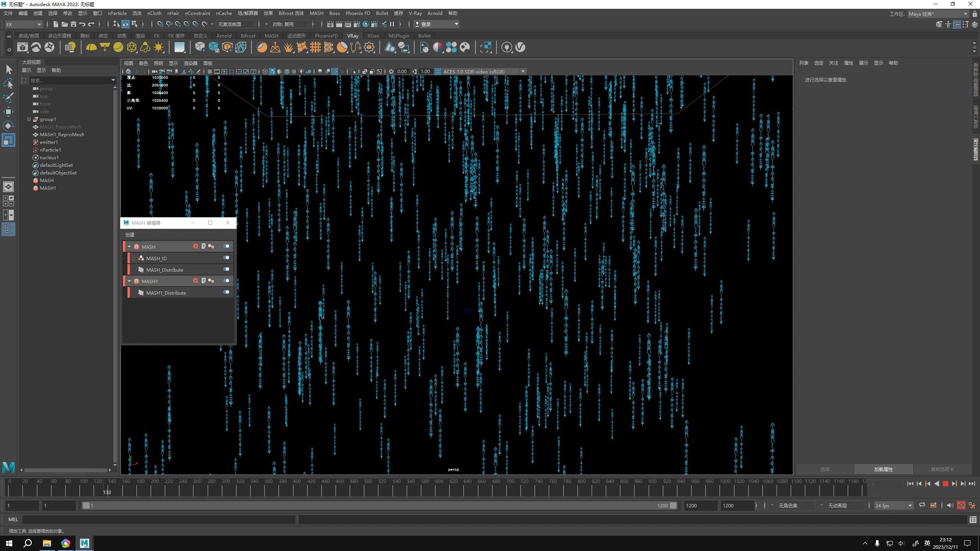Toggle MASH1_Distribute node enable switch
This screenshot has height=551, width=980.
click(x=226, y=292)
